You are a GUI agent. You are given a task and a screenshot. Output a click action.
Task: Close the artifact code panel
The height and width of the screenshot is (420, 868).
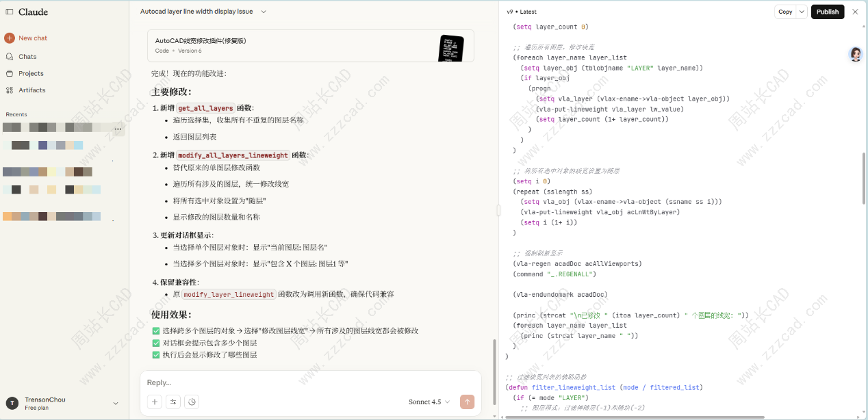(x=855, y=12)
